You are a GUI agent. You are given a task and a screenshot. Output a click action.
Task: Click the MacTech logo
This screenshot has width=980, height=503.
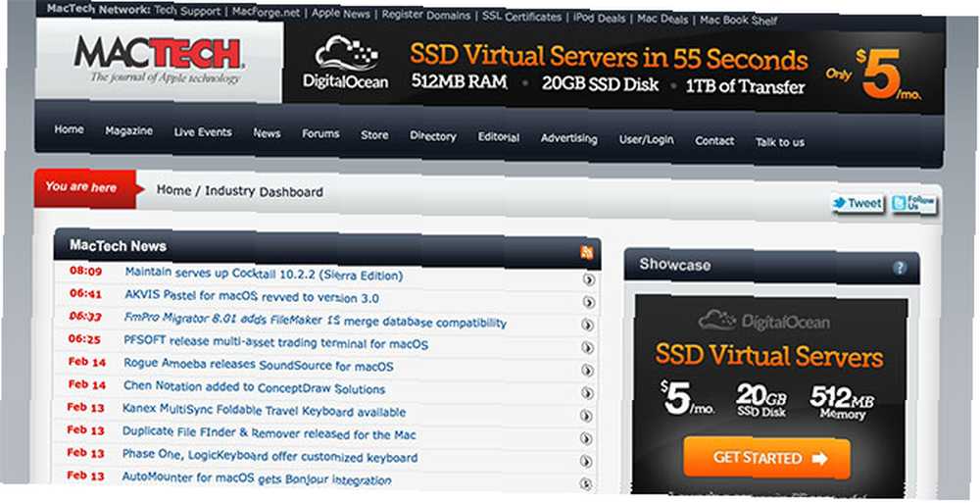(160, 60)
